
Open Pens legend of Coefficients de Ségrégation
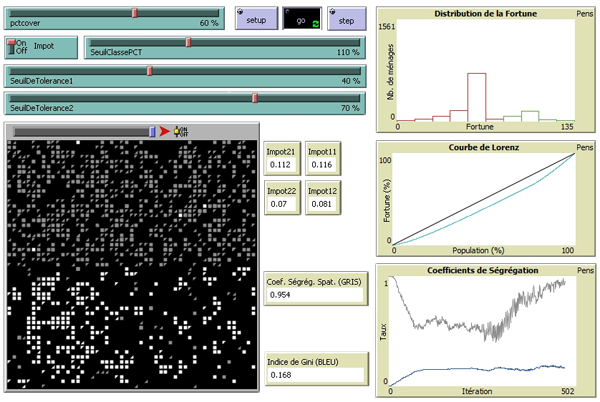click(x=585, y=270)
